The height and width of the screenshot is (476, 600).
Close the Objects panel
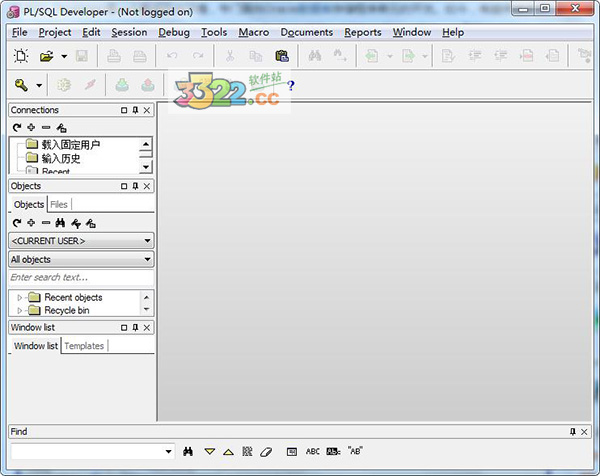pos(147,186)
